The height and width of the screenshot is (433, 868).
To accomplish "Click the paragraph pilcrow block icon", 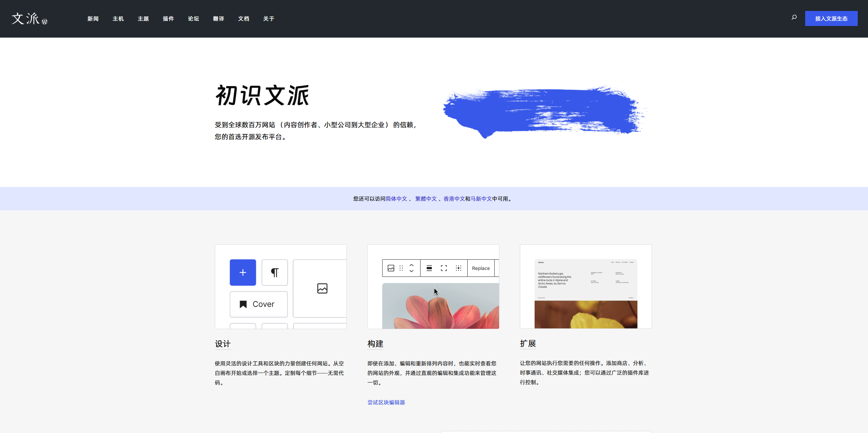I will coord(274,272).
